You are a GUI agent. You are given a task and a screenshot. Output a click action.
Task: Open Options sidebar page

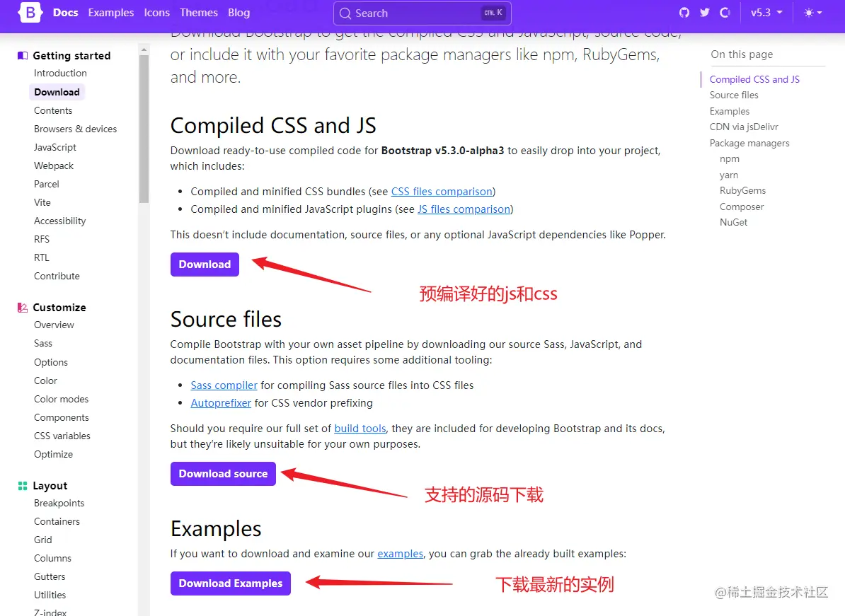point(51,362)
